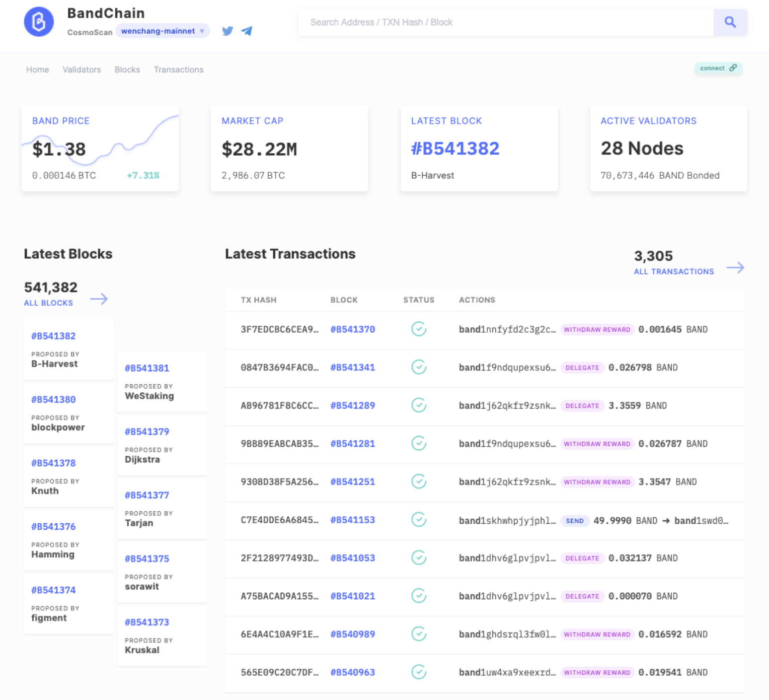The height and width of the screenshot is (700, 769).
Task: Click the BandChain logo icon
Action: (x=39, y=22)
